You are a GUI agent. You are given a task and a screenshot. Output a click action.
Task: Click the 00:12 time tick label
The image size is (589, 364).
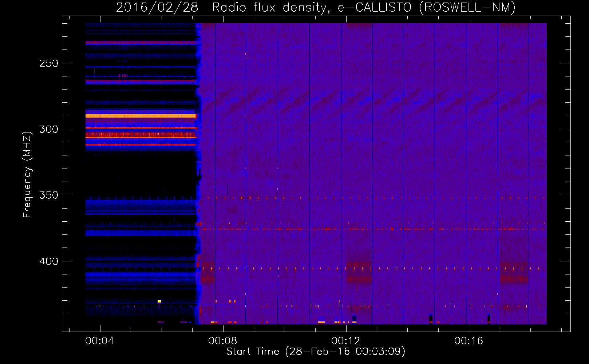345,341
